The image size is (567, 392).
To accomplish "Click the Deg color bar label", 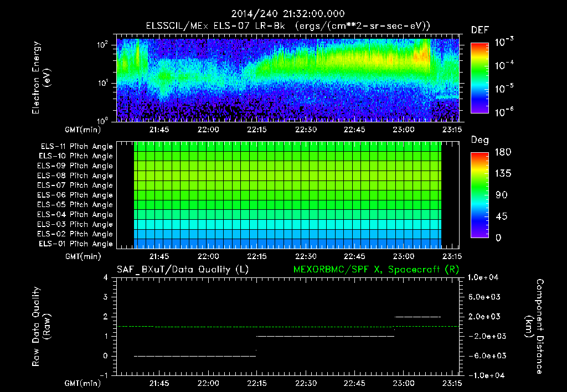I will click(x=480, y=140).
